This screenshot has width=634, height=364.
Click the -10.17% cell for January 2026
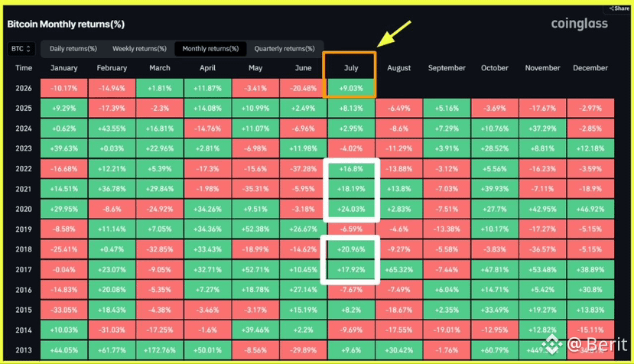point(64,88)
